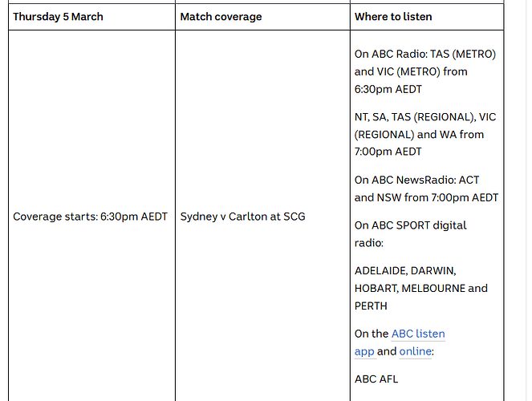Click the NT, SA, TAS (REGIONAL) paragraph
This screenshot has height=401, width=532.
coord(425,134)
